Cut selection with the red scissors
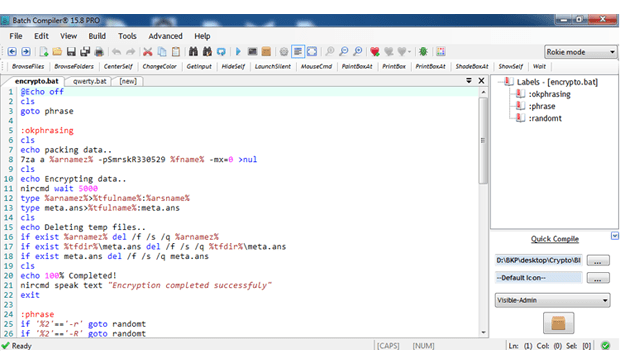The width and height of the screenshot is (620, 364). tap(147, 52)
